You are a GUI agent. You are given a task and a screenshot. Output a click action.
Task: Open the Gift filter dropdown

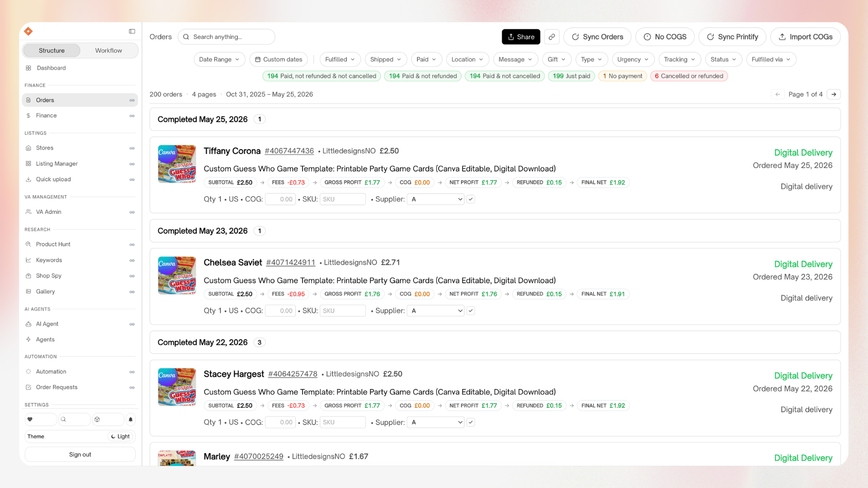557,59
